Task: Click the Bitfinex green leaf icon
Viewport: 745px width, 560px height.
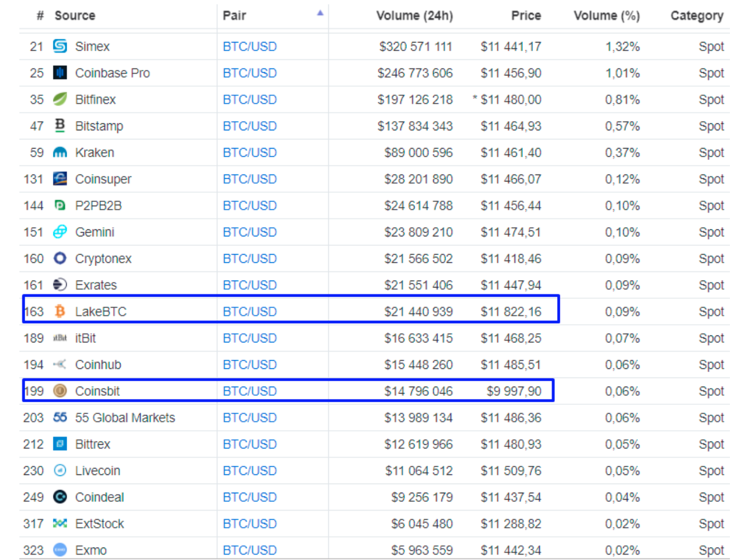Action: click(60, 99)
